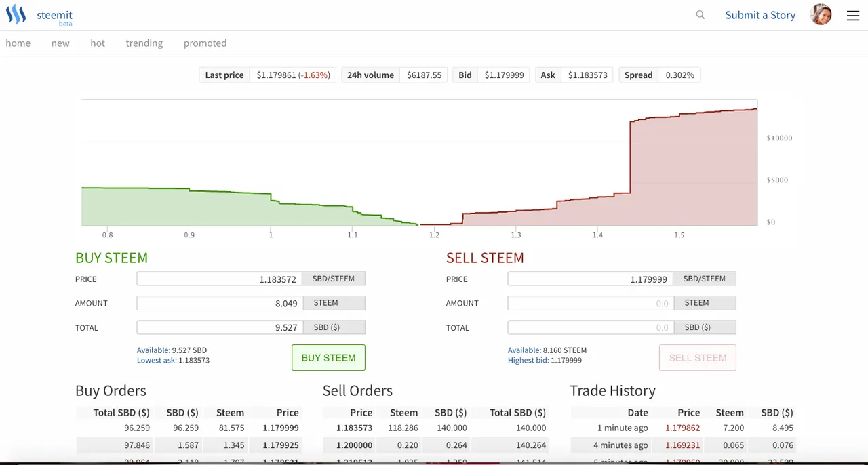The width and height of the screenshot is (868, 465).
Task: Click the Highest bid 1.179999 link
Action: point(545,361)
